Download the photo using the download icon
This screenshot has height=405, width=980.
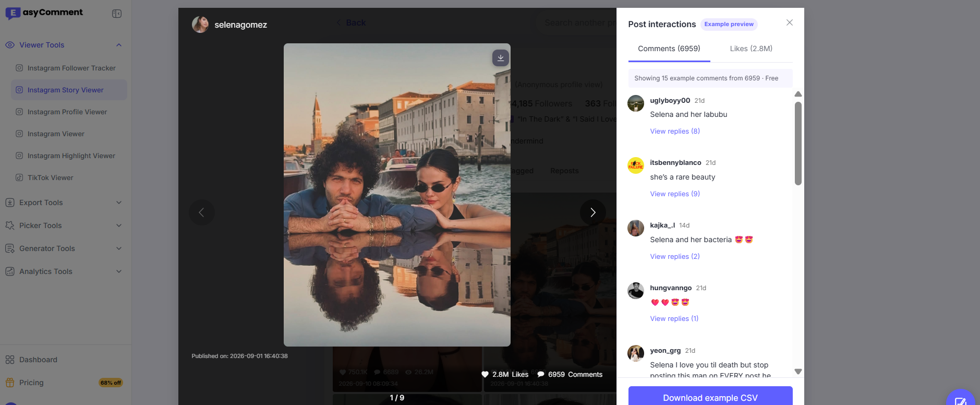tap(501, 58)
